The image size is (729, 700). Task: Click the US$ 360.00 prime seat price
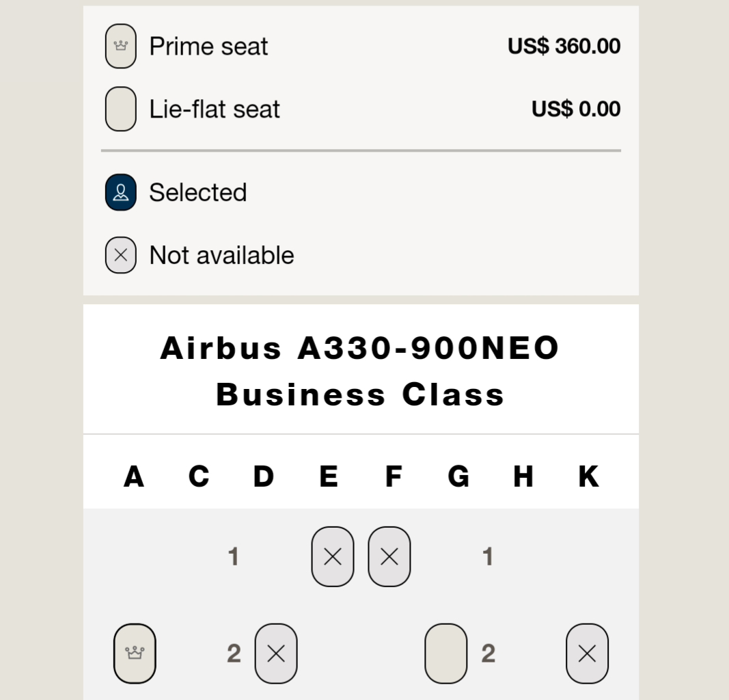(564, 46)
